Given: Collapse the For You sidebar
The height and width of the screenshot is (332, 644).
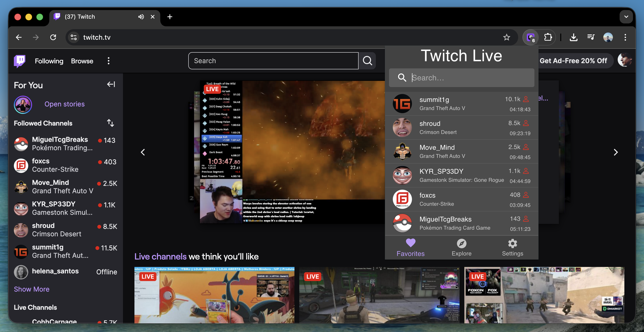Looking at the screenshot, I should click(111, 84).
